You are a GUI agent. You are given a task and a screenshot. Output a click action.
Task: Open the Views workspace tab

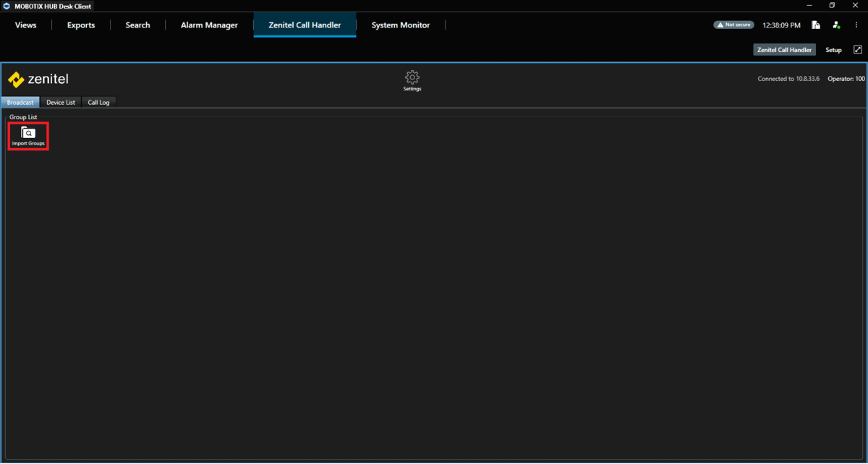25,25
